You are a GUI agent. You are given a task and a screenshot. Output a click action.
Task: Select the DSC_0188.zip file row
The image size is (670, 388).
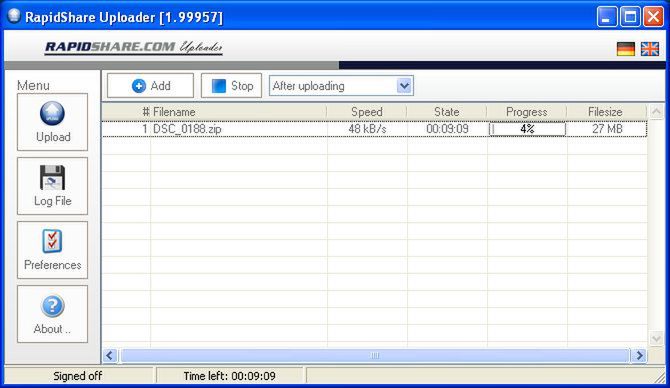pos(374,129)
